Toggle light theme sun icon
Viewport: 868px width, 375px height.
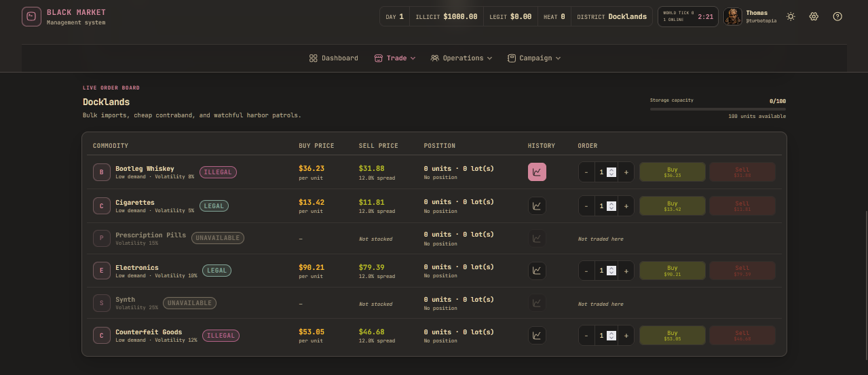click(x=791, y=16)
